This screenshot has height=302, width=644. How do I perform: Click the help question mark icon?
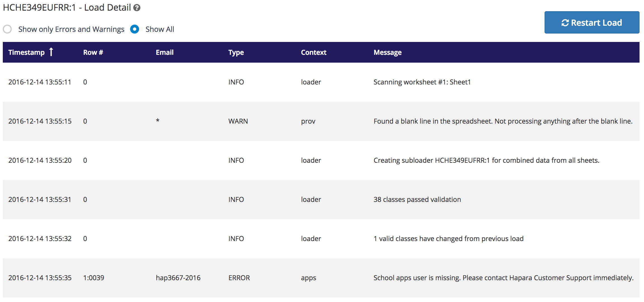[x=137, y=8]
